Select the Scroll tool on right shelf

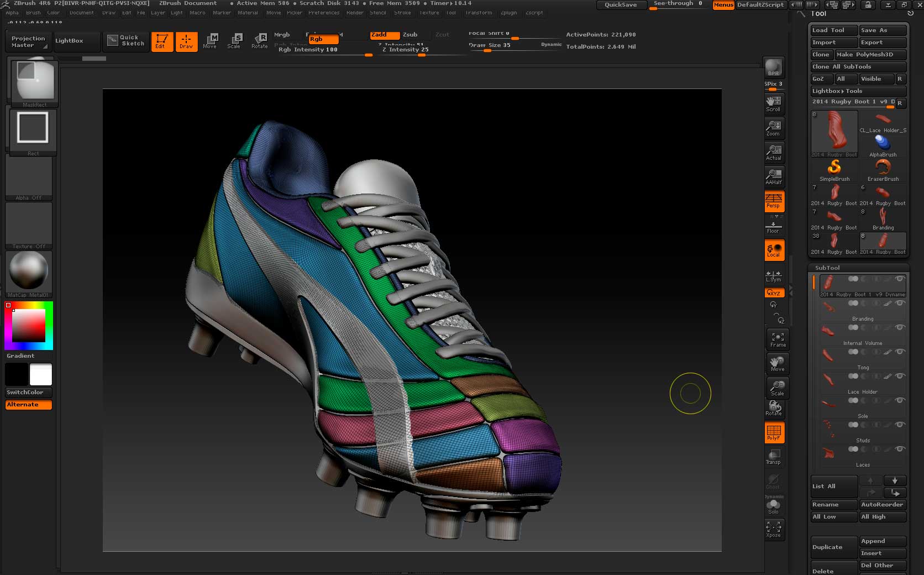coord(774,103)
